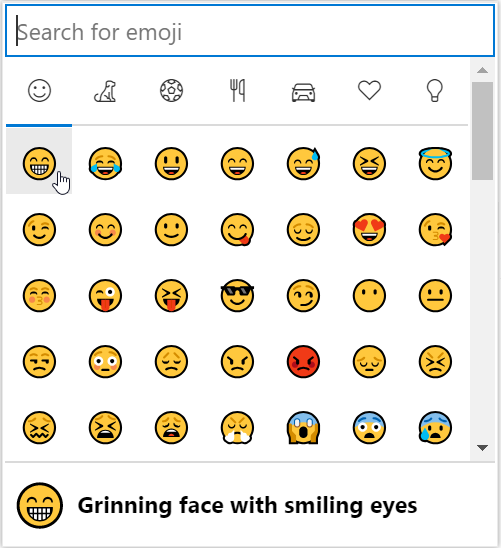502x550 pixels.
Task: Pick the face screaming in fear emoji
Action: point(303,428)
